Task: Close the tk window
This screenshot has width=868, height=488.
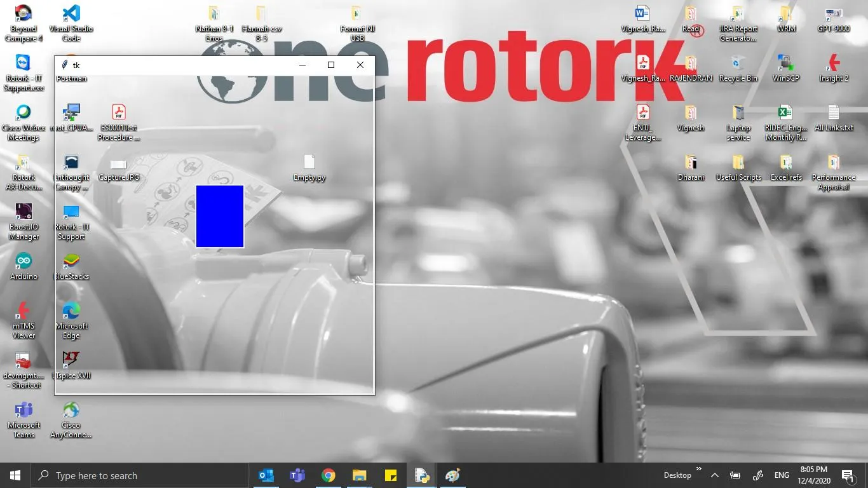Action: [x=360, y=65]
